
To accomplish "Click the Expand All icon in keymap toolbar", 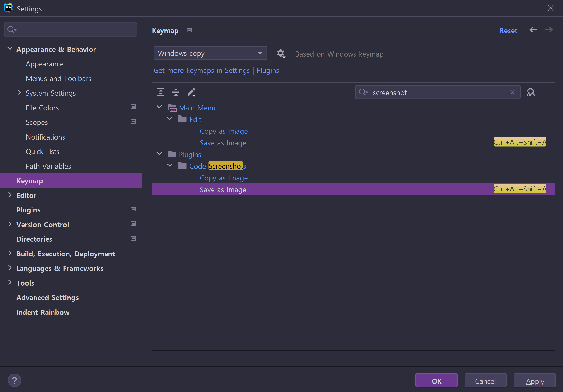I will pyautogui.click(x=160, y=92).
